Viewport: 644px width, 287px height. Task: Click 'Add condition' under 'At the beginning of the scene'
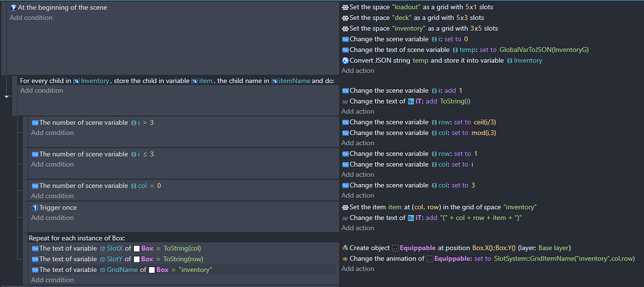coord(31,18)
